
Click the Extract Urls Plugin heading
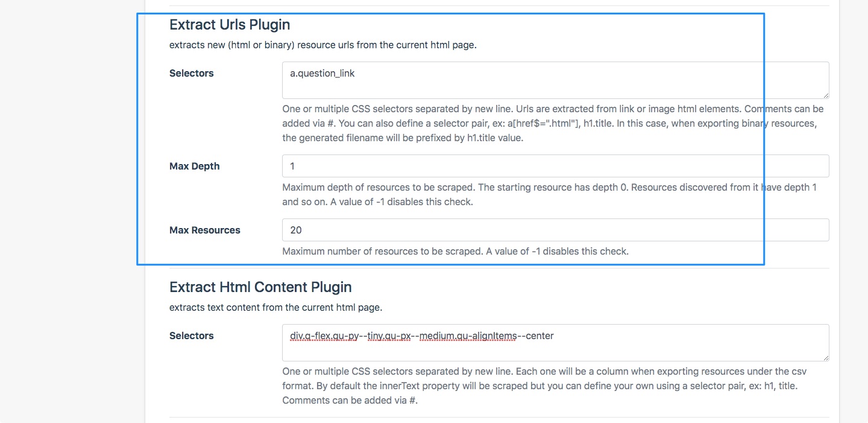coord(229,25)
